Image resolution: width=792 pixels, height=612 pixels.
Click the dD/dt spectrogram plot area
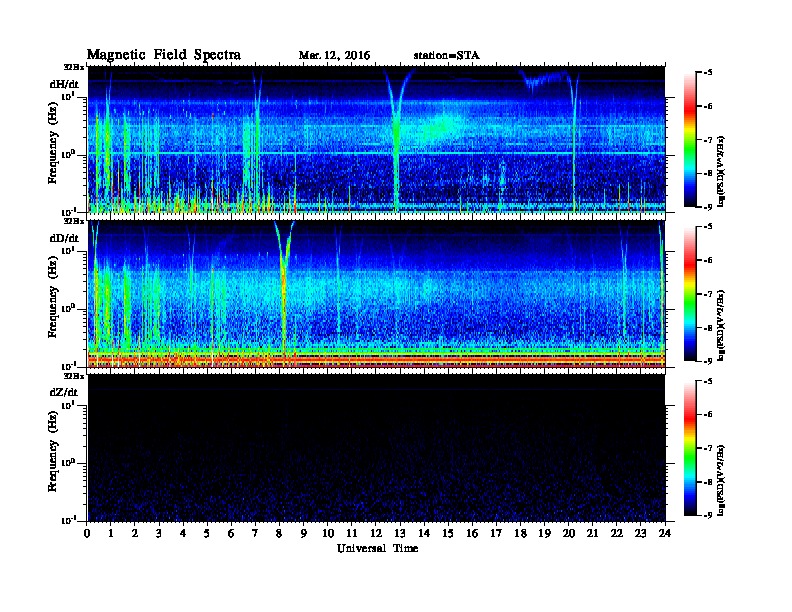(376, 294)
